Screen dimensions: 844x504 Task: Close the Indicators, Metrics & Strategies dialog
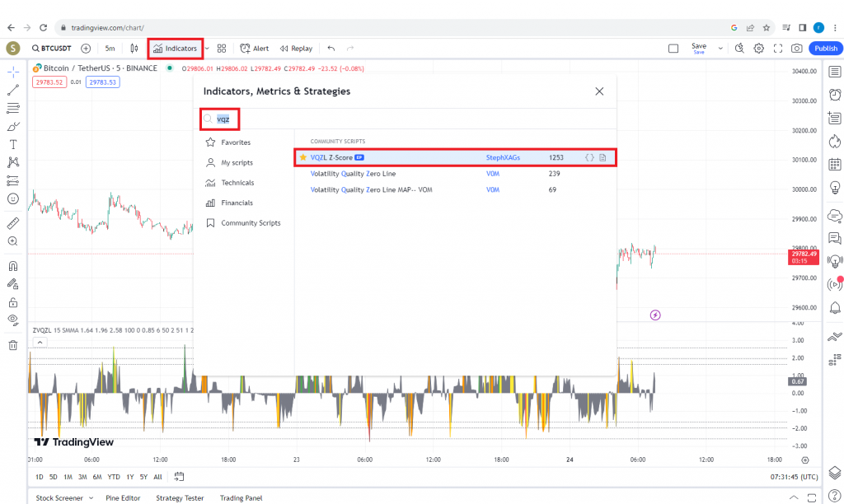click(x=600, y=91)
